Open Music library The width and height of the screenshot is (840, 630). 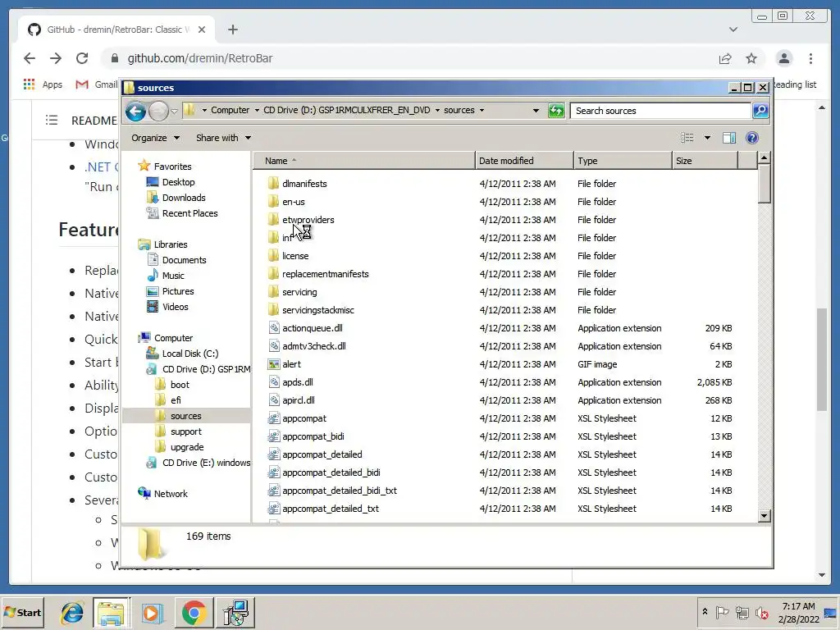pos(173,276)
